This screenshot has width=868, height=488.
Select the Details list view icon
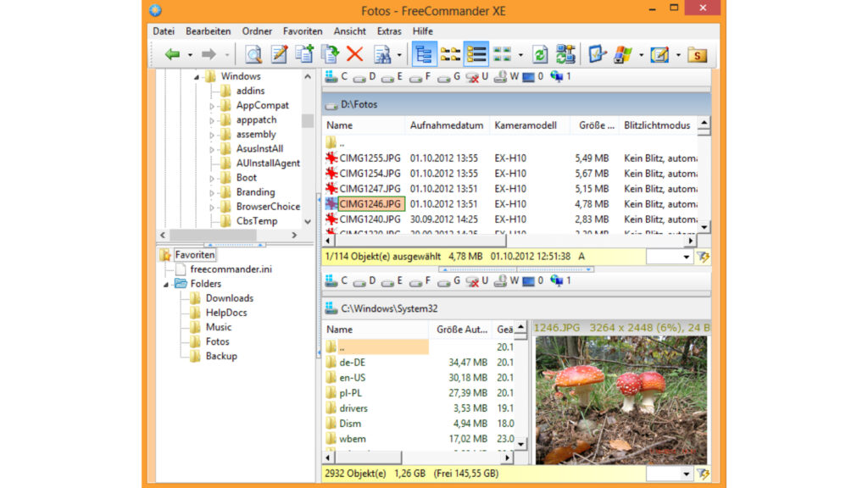476,54
